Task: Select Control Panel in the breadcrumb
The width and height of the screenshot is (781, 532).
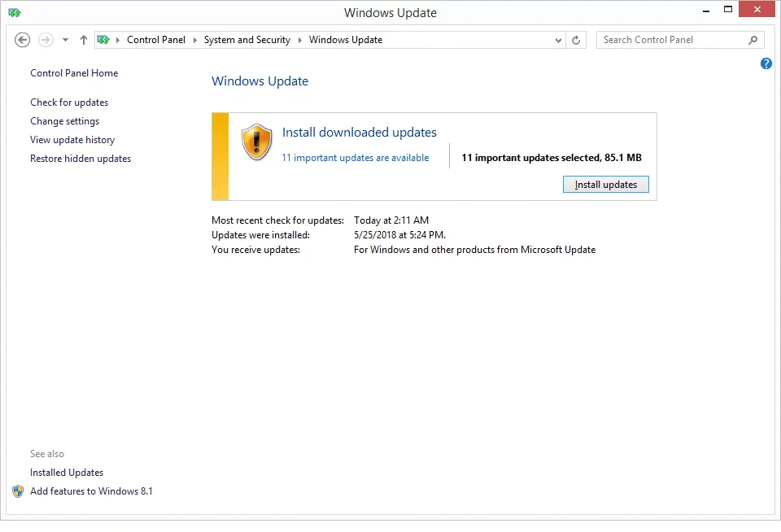Action: [156, 40]
